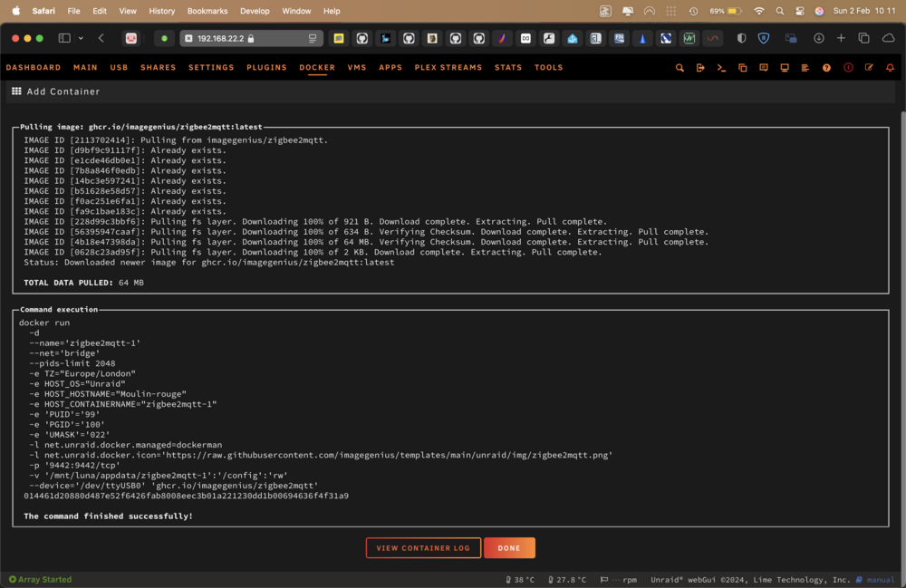Image resolution: width=906 pixels, height=588 pixels.
Task: Click the blue shield extension icon
Action: (763, 38)
